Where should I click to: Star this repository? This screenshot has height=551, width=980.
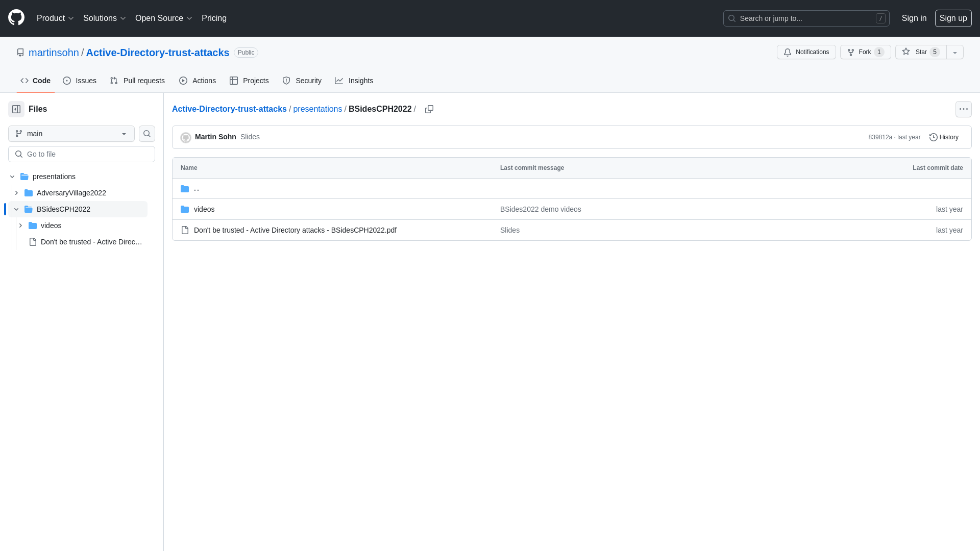point(921,52)
